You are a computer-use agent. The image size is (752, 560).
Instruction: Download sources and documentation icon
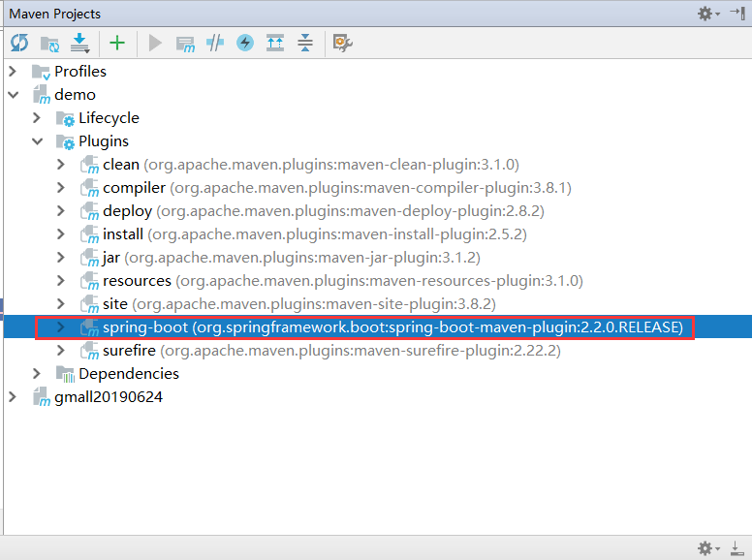(79, 44)
